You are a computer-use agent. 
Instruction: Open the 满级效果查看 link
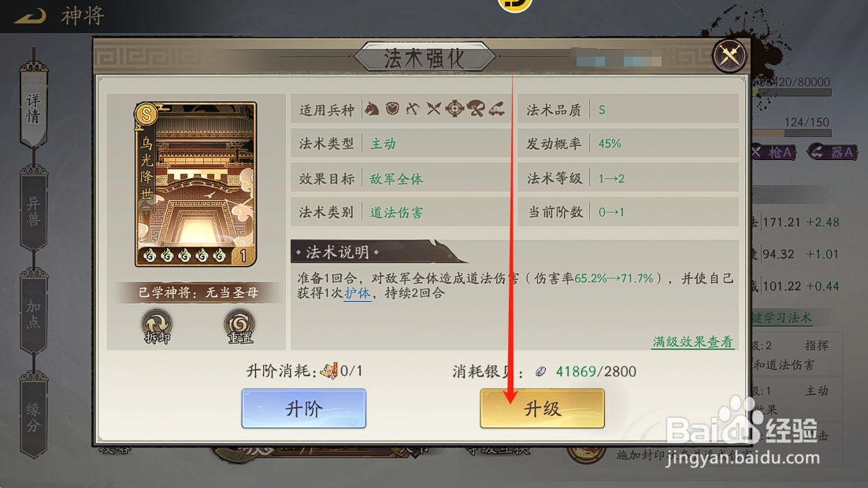coord(692,342)
